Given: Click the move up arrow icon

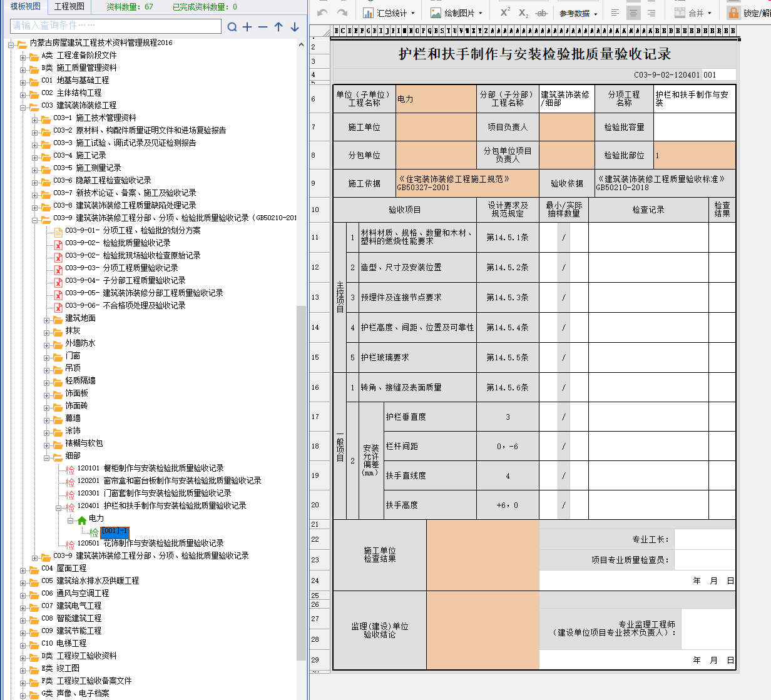Looking at the screenshot, I should pos(278,27).
